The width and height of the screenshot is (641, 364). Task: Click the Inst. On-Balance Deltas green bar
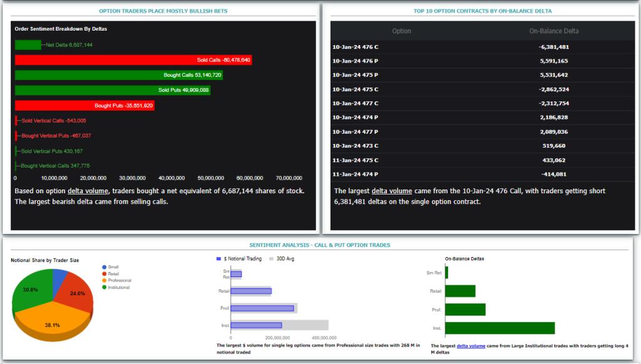pyautogui.click(x=500, y=328)
